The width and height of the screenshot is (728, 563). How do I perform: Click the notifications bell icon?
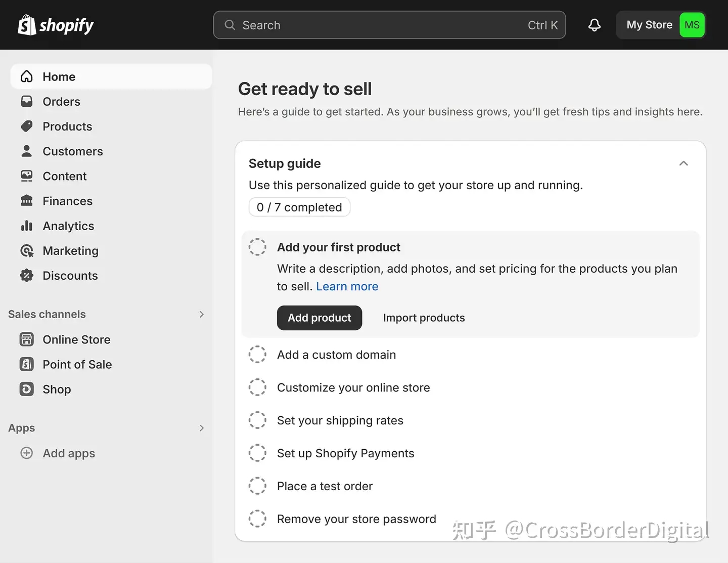coord(595,25)
